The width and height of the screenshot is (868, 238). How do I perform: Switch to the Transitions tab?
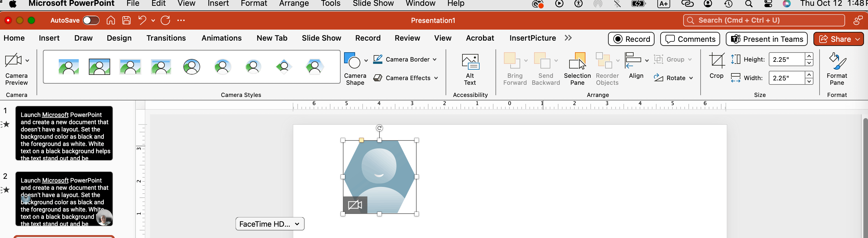click(166, 38)
